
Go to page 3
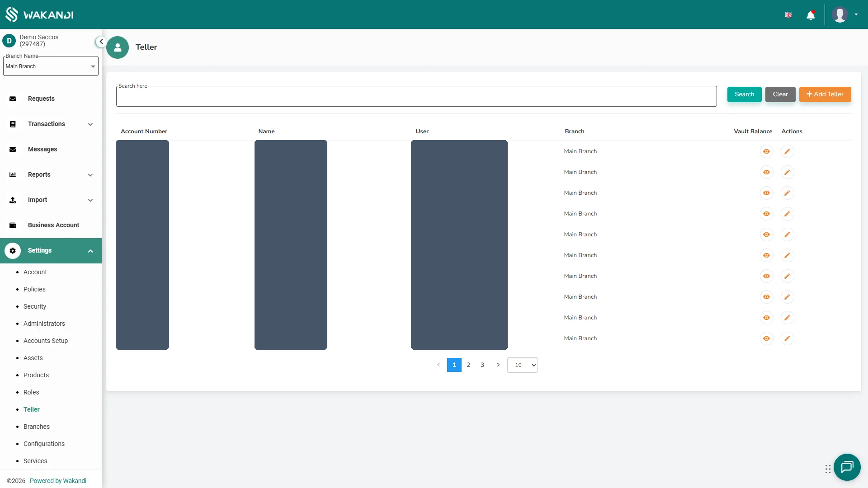pos(482,365)
